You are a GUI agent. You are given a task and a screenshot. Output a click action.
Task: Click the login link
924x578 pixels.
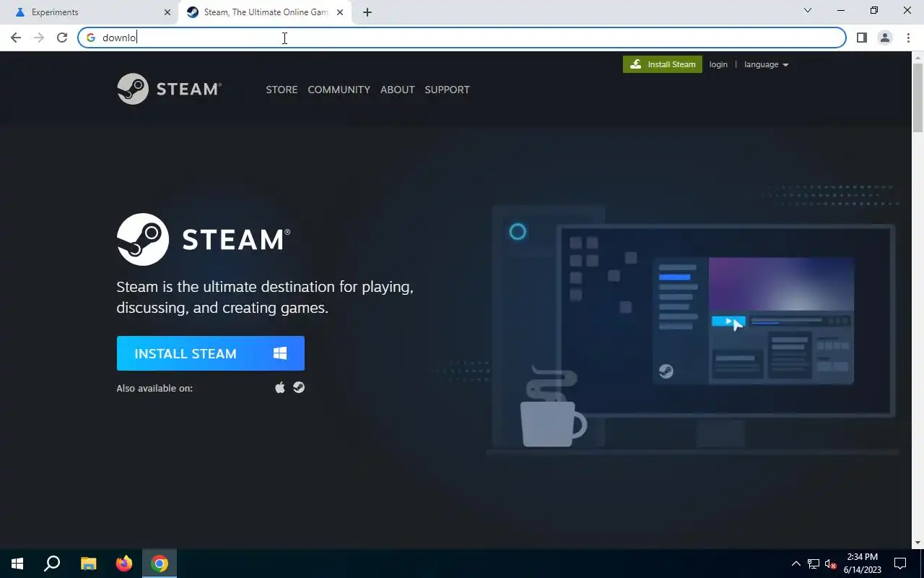[x=718, y=64]
